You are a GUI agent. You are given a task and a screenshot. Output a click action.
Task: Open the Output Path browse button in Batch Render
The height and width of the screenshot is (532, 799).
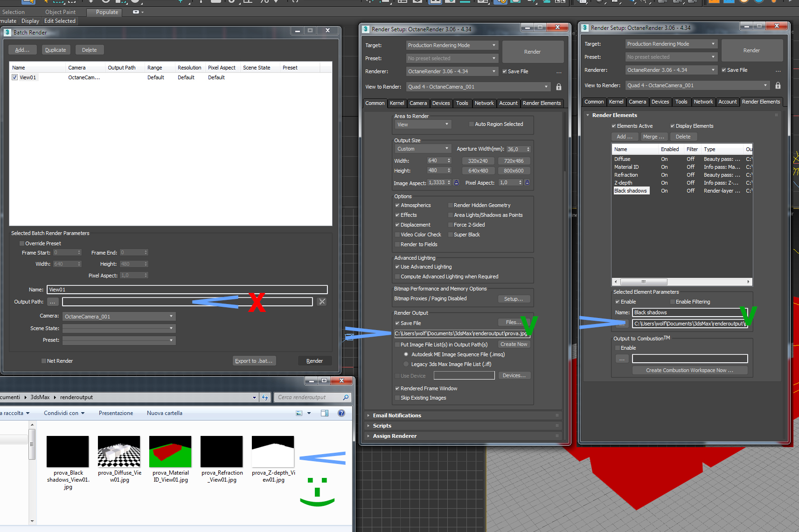coord(53,302)
